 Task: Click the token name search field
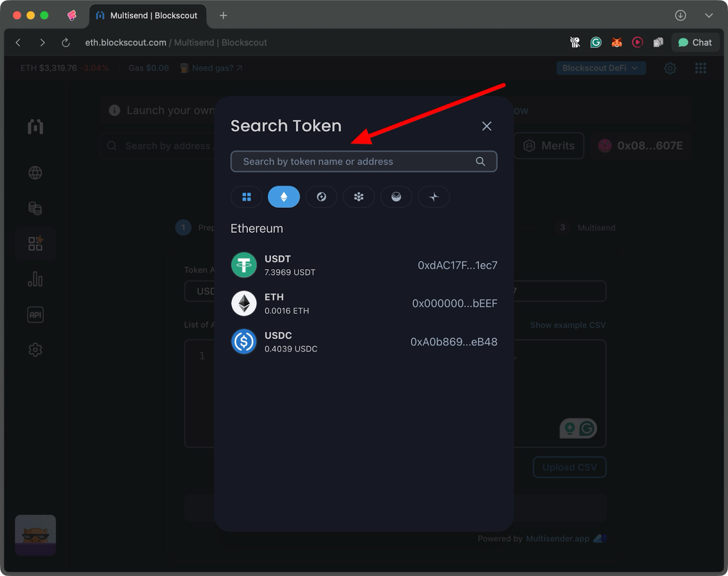coord(355,161)
